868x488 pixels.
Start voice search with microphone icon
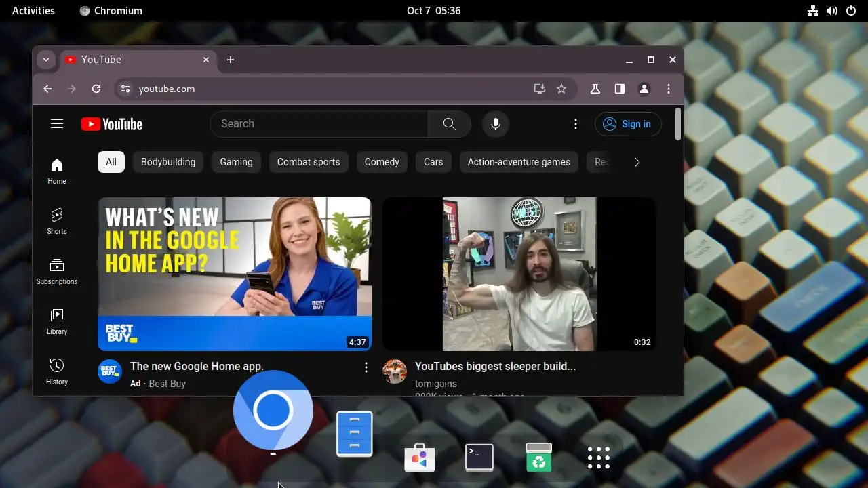496,124
